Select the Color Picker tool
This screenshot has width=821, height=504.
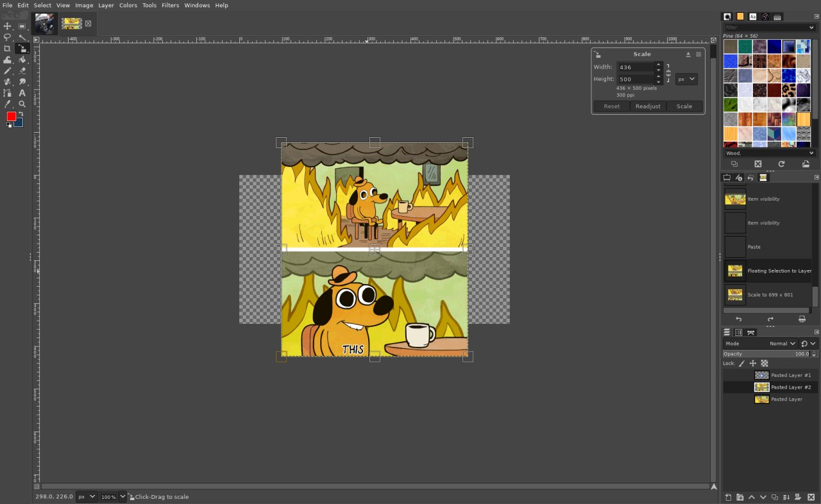pyautogui.click(x=8, y=104)
